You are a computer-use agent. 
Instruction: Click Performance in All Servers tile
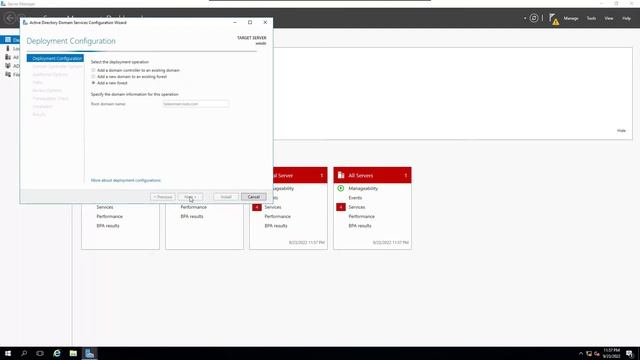point(361,216)
